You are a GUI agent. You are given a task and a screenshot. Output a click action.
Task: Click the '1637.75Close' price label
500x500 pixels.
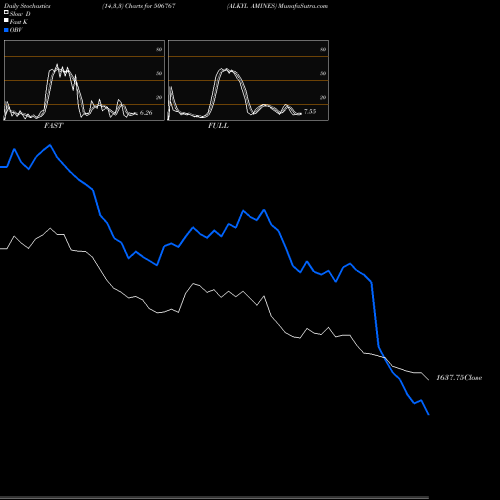tap(459, 377)
